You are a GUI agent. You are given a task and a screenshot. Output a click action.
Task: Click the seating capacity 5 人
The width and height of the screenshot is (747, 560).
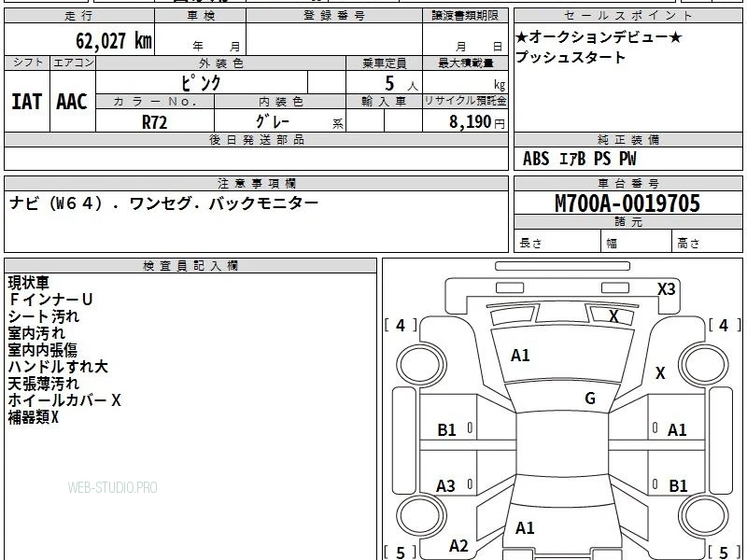click(402, 84)
